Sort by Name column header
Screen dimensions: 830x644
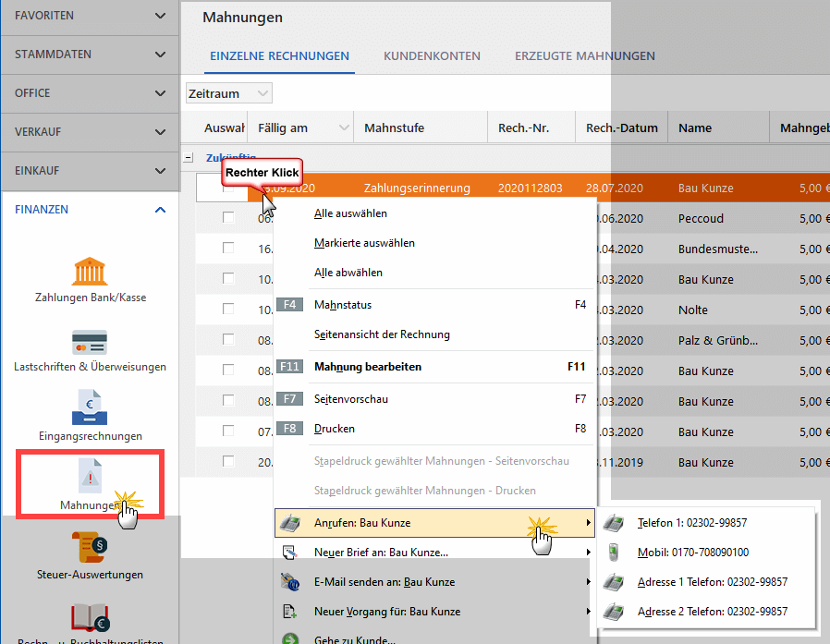tap(718, 128)
